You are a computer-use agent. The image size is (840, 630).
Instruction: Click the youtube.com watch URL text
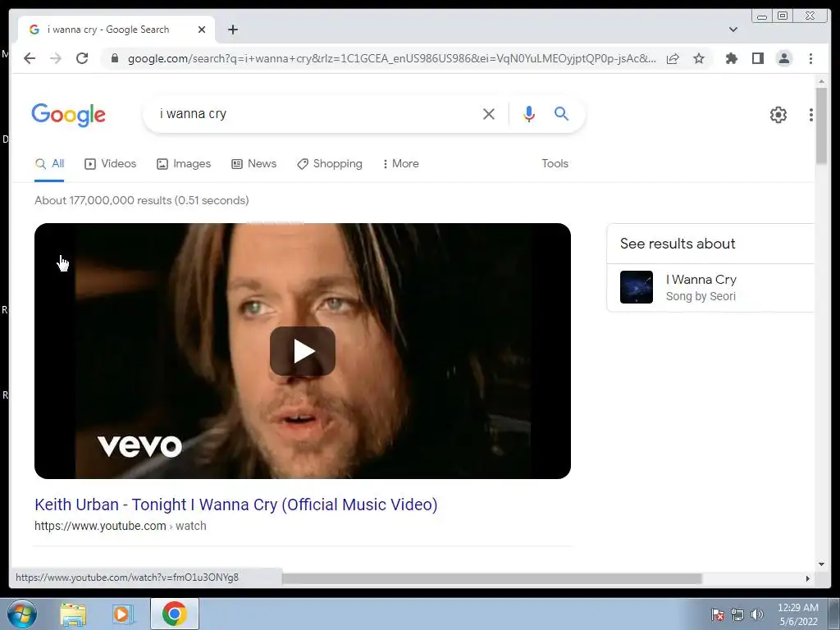coord(120,526)
